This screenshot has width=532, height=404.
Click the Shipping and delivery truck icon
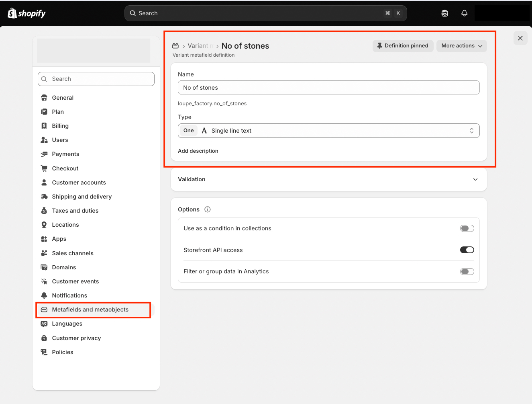click(x=44, y=197)
